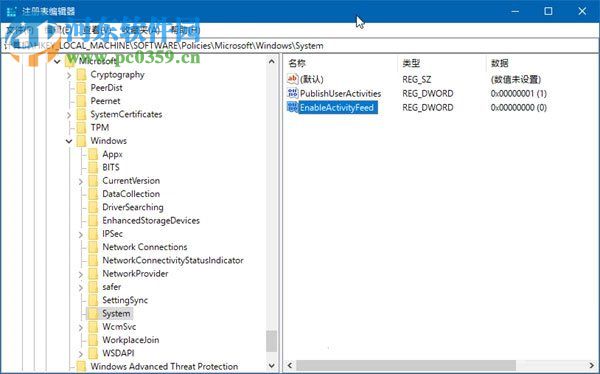Select the 'SettingSync' tree item label
600x374 pixels.
coord(125,300)
